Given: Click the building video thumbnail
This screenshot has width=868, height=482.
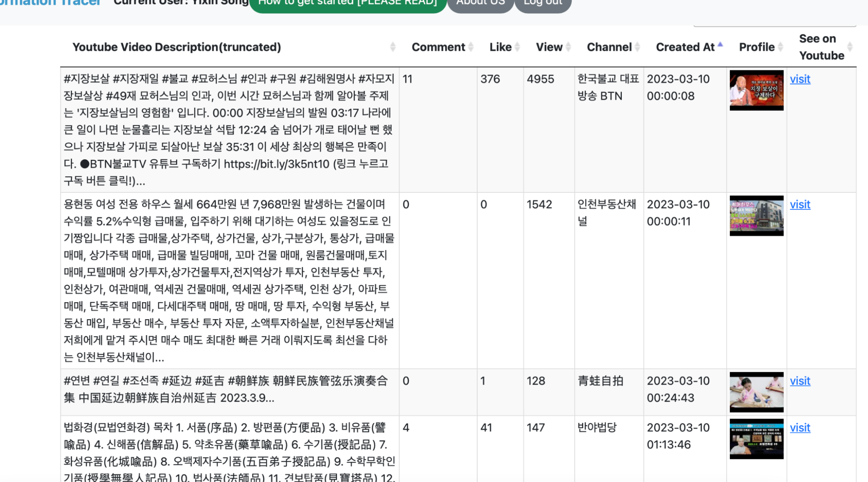Looking at the screenshot, I should (x=756, y=216).
